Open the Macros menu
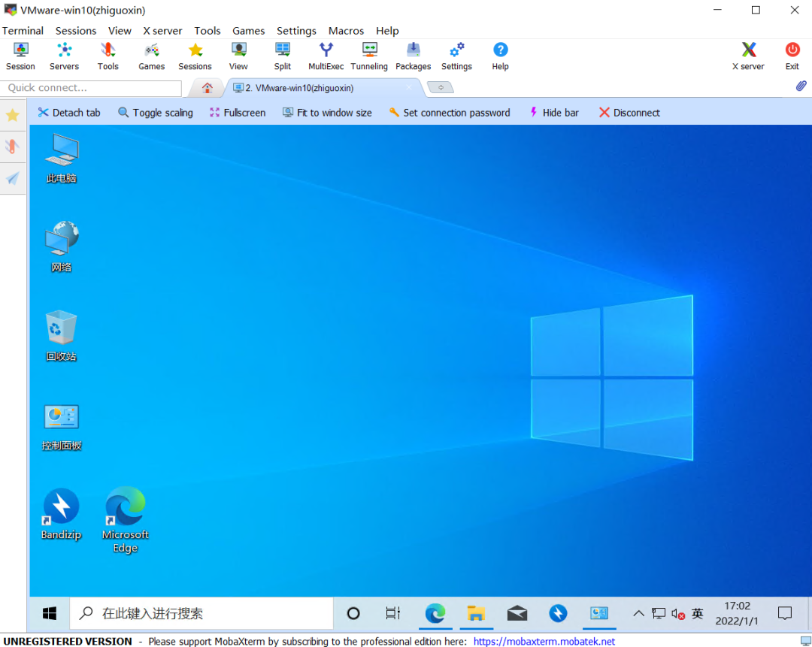Screen dimensions: 812x647 pyautogui.click(x=346, y=31)
